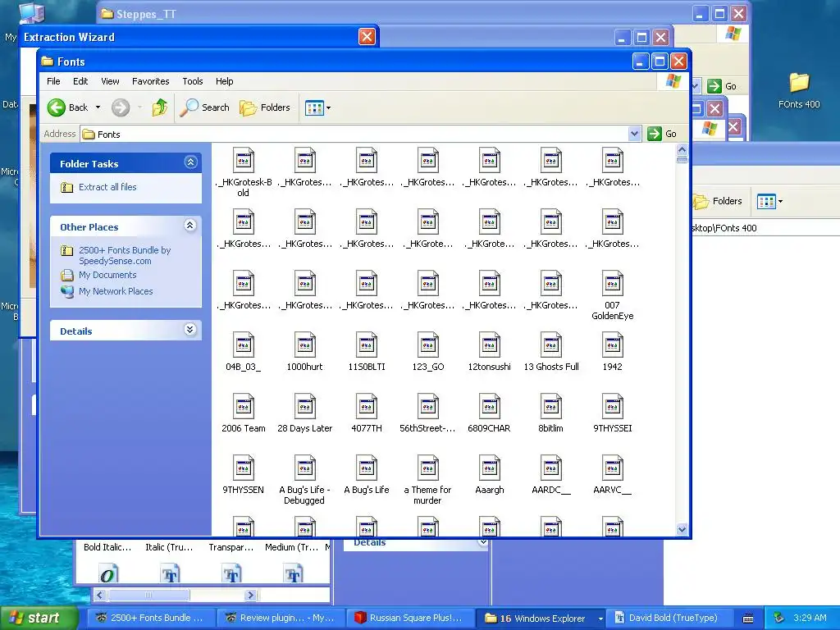
Task: Select the 9THYSSEN font file
Action: [x=243, y=475]
